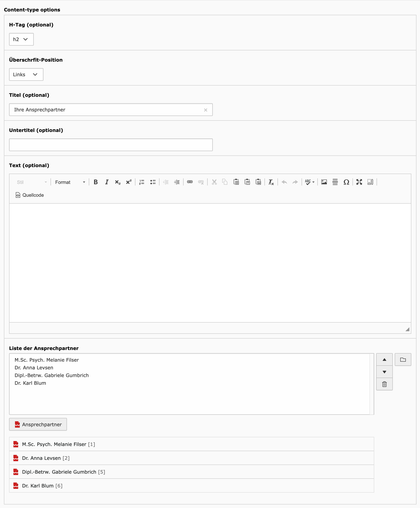Viewport: 420px width, 508px height.
Task: Toggle subscript formatting
Action: click(x=118, y=182)
